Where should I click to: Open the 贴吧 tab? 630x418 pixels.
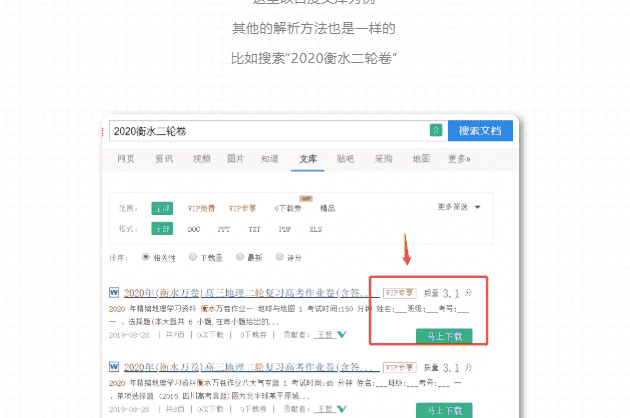pos(345,159)
